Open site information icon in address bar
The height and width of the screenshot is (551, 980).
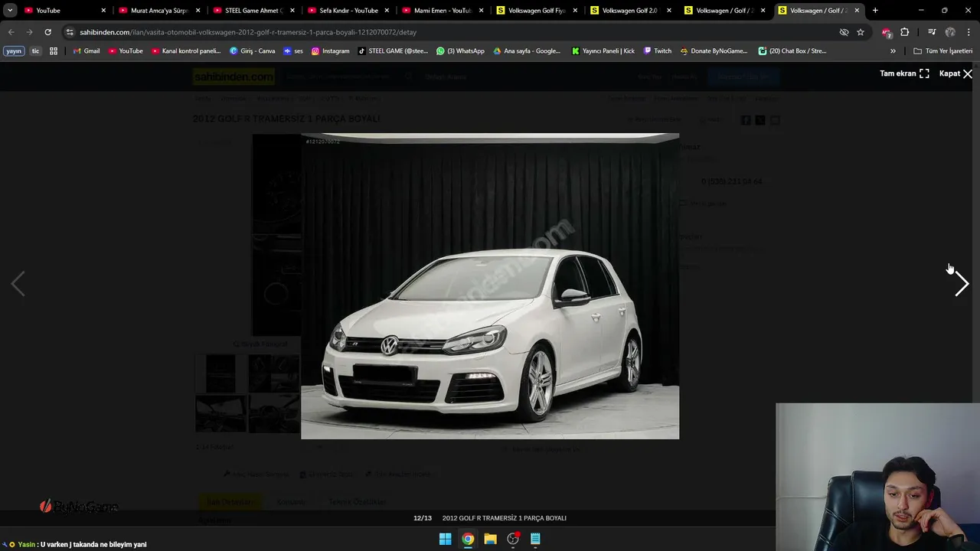70,32
